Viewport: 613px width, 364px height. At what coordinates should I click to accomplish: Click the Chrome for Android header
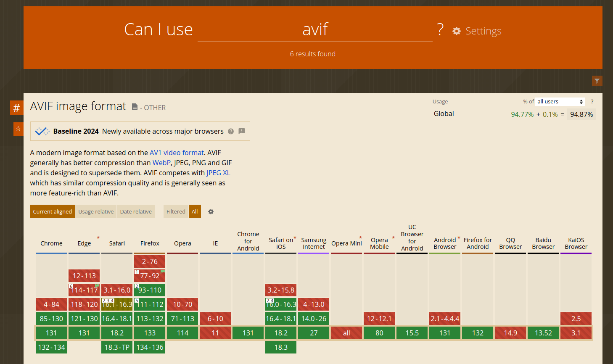click(248, 241)
